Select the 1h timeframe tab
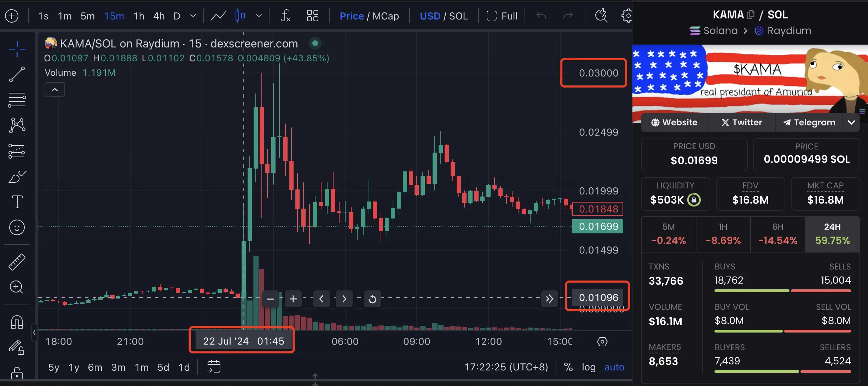Viewport: 868px width, 386px height. pyautogui.click(x=137, y=15)
